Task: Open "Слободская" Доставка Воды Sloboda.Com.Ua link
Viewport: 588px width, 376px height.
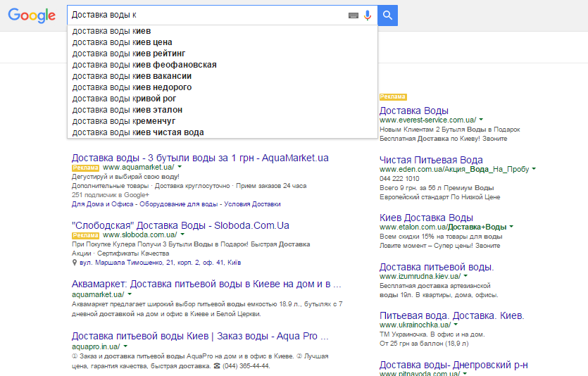Action: (x=180, y=225)
